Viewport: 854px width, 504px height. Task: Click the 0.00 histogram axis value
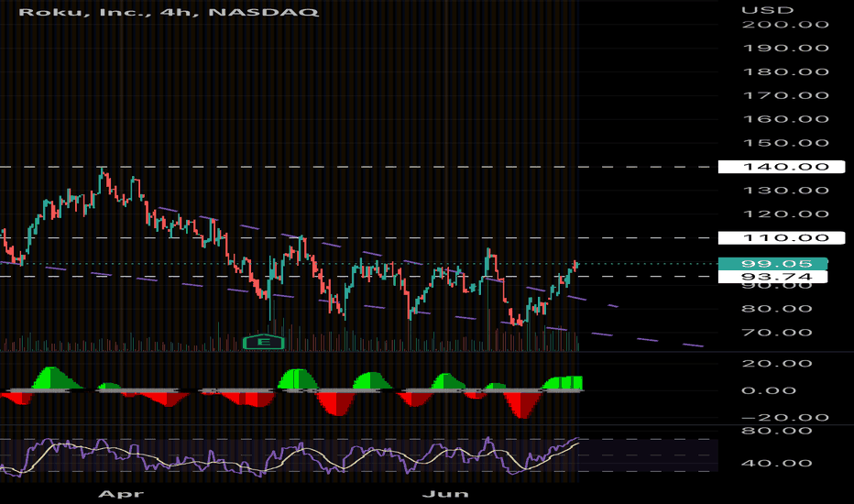pos(769,390)
